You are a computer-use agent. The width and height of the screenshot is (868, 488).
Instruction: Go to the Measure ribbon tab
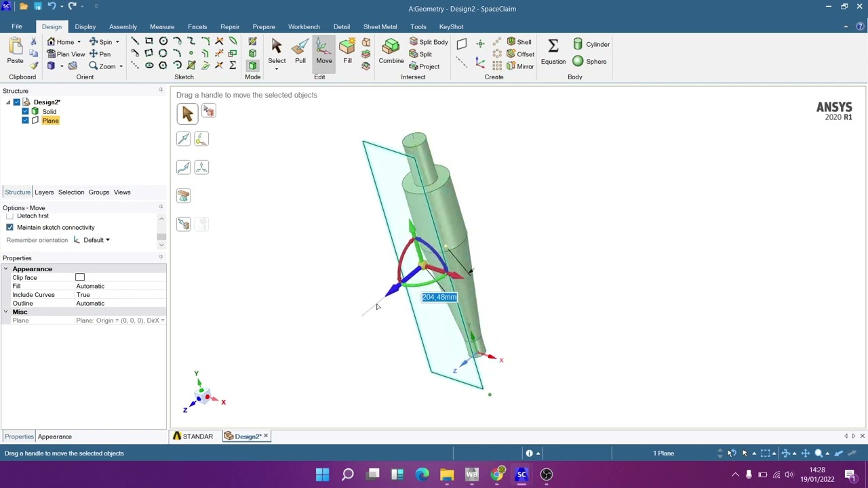tap(162, 26)
